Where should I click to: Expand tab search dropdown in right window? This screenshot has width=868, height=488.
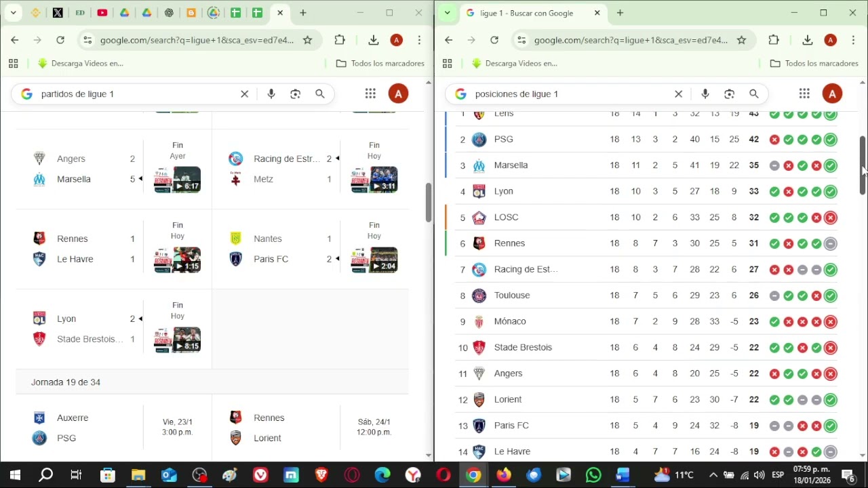447,13
